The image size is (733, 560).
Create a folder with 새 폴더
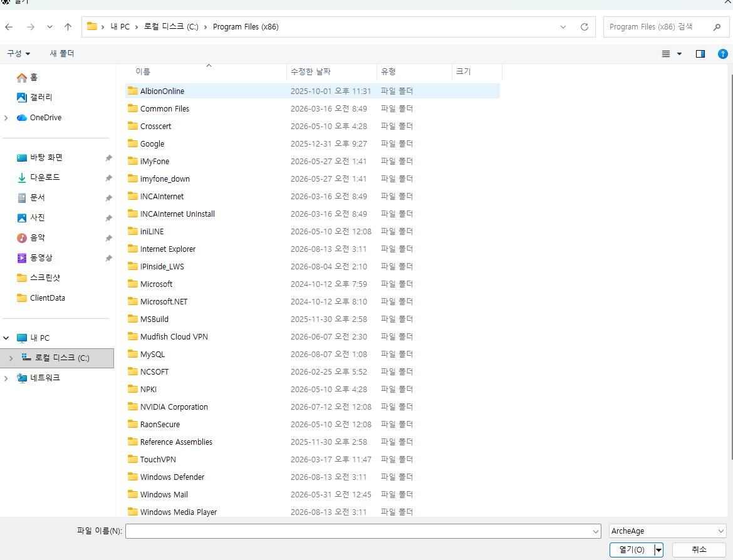(x=62, y=54)
